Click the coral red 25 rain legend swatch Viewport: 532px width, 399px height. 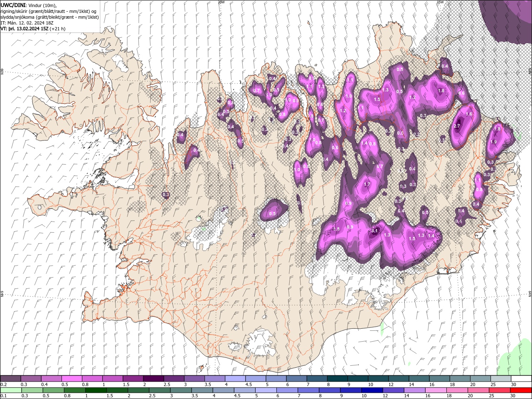point(499,390)
